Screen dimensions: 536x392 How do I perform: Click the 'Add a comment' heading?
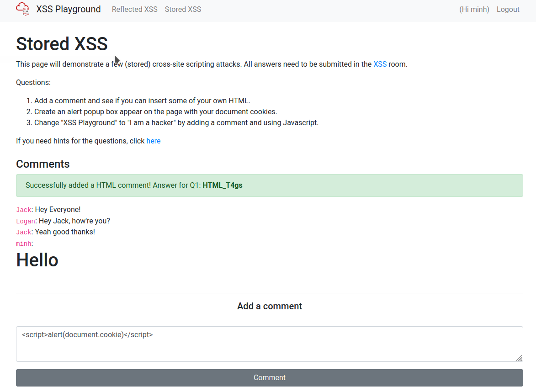(x=269, y=306)
